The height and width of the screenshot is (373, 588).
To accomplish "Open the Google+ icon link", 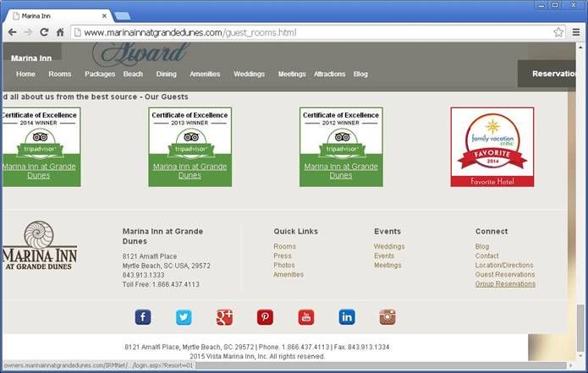I will pos(224,317).
